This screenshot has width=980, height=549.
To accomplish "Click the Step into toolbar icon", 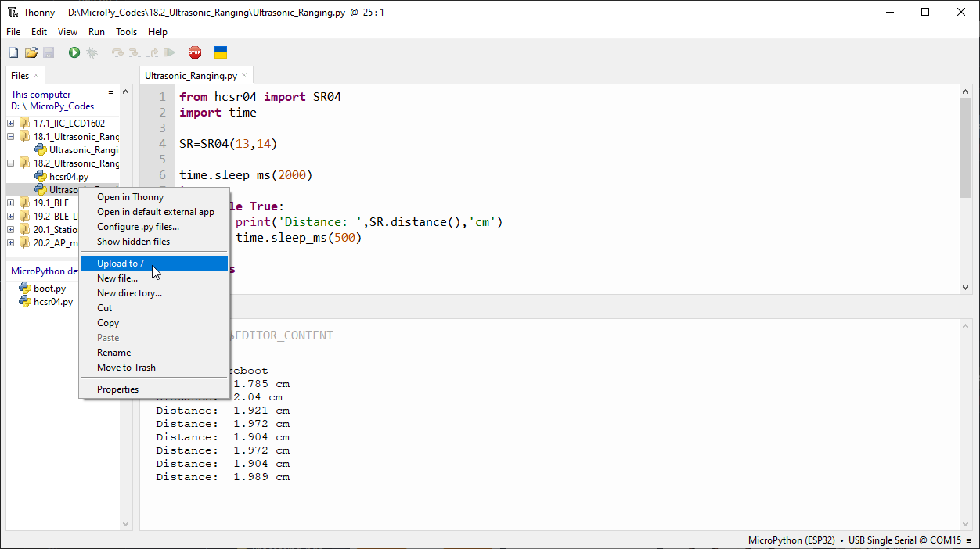I will pyautogui.click(x=135, y=52).
